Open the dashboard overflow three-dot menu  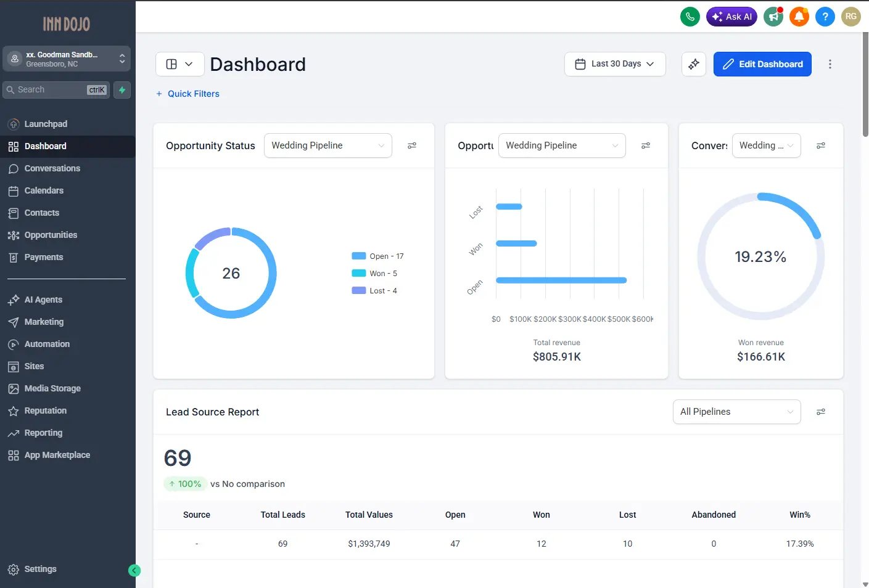830,63
